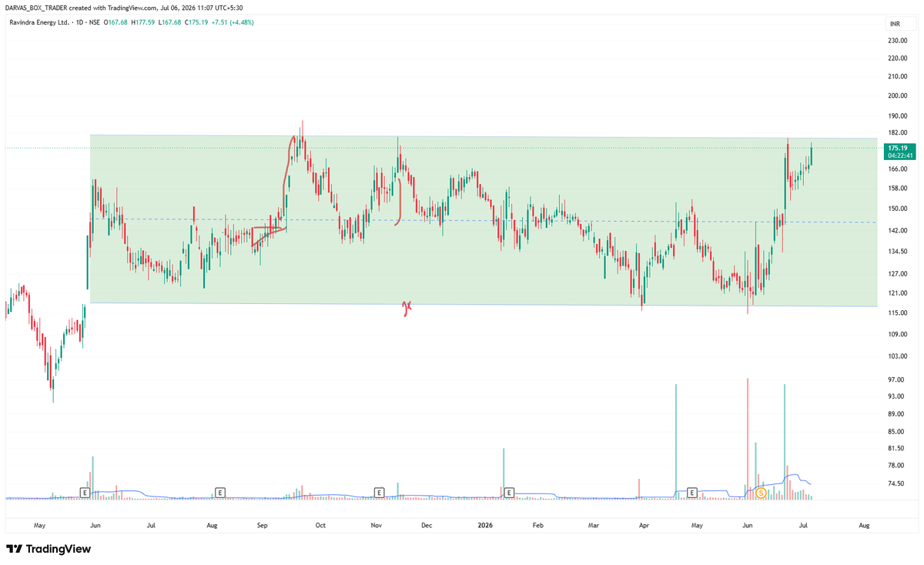Click the tallest red volume bar in the volume pane
The image size is (924, 565).
click(748, 439)
